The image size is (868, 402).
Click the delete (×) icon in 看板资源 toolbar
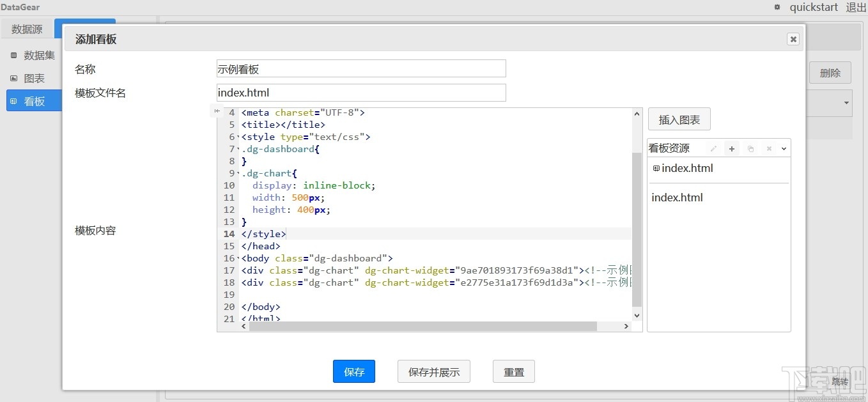click(769, 148)
